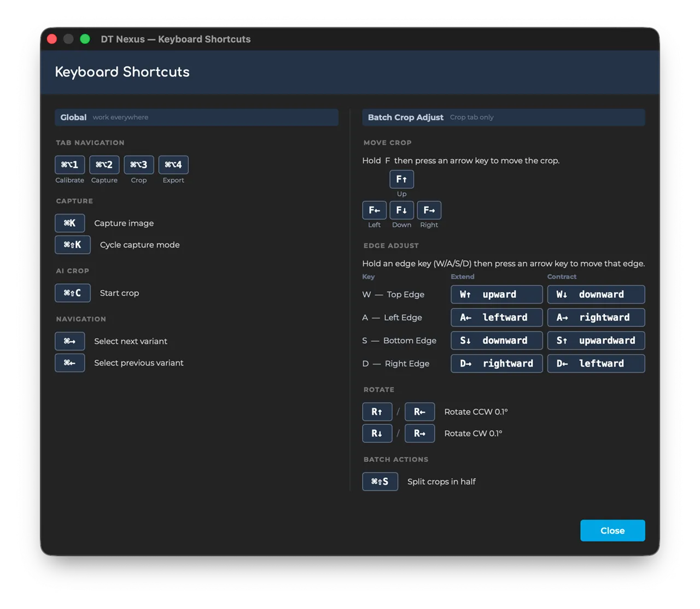Click the F↑ key labeled Up
Viewport: 700px width, 609px height.
[x=401, y=179]
